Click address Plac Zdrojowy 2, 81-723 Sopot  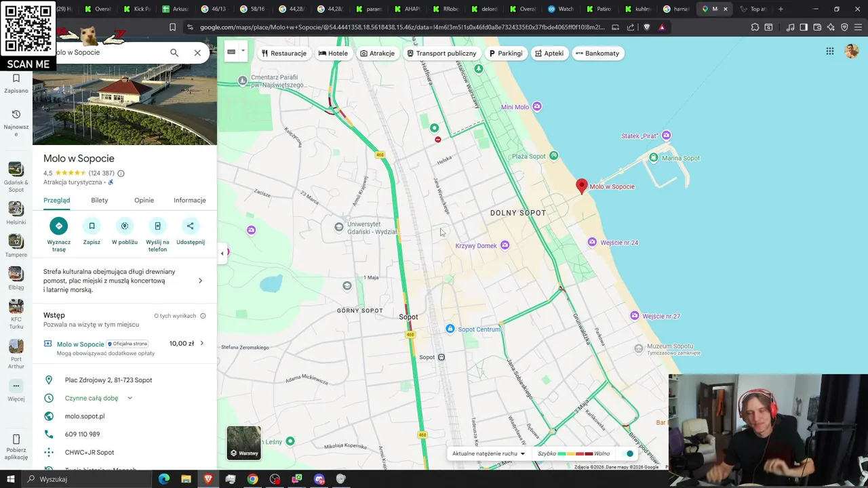click(108, 380)
